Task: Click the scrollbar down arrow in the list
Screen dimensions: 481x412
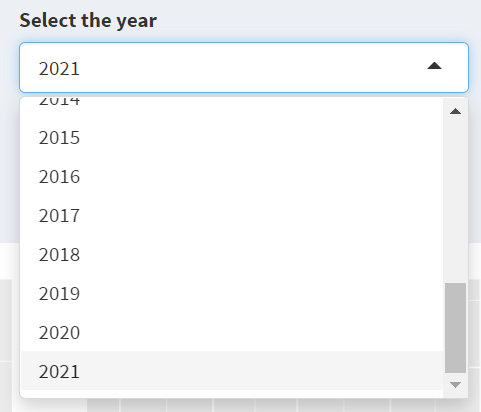Action: (455, 385)
